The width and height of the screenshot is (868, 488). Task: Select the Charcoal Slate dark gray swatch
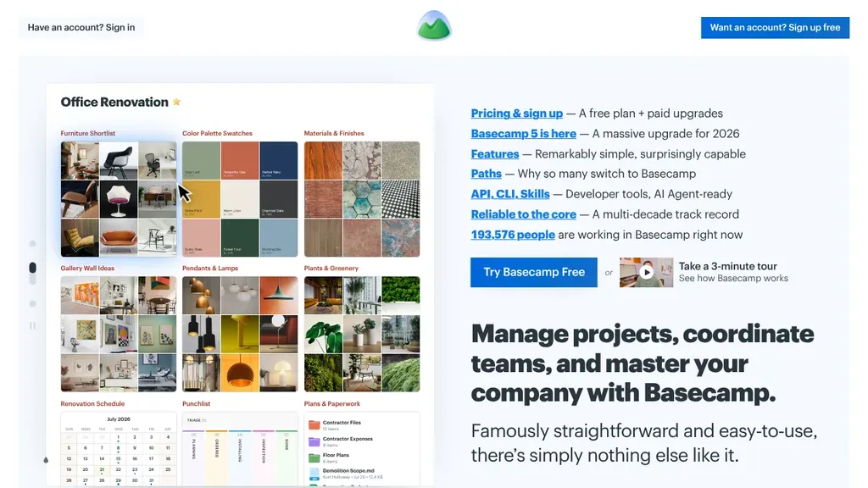[278, 199]
